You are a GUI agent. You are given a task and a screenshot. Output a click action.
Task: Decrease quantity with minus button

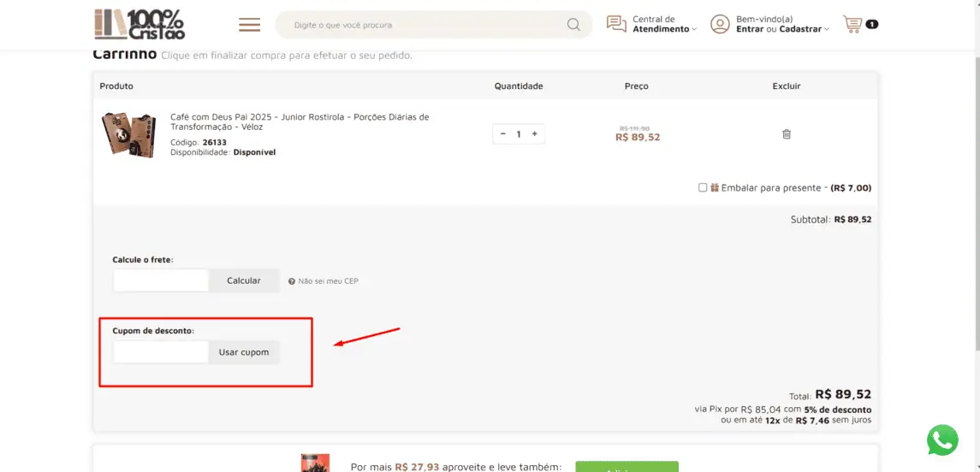coord(503,133)
